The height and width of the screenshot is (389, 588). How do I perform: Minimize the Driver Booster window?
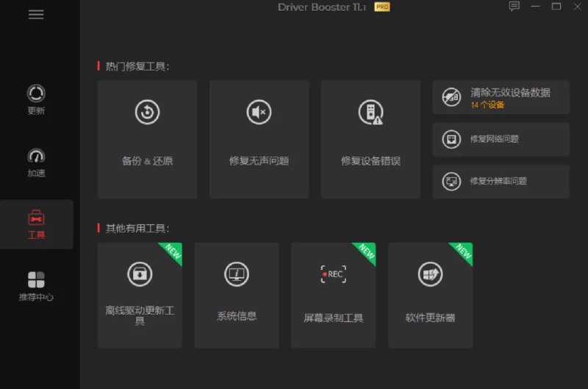click(x=535, y=7)
